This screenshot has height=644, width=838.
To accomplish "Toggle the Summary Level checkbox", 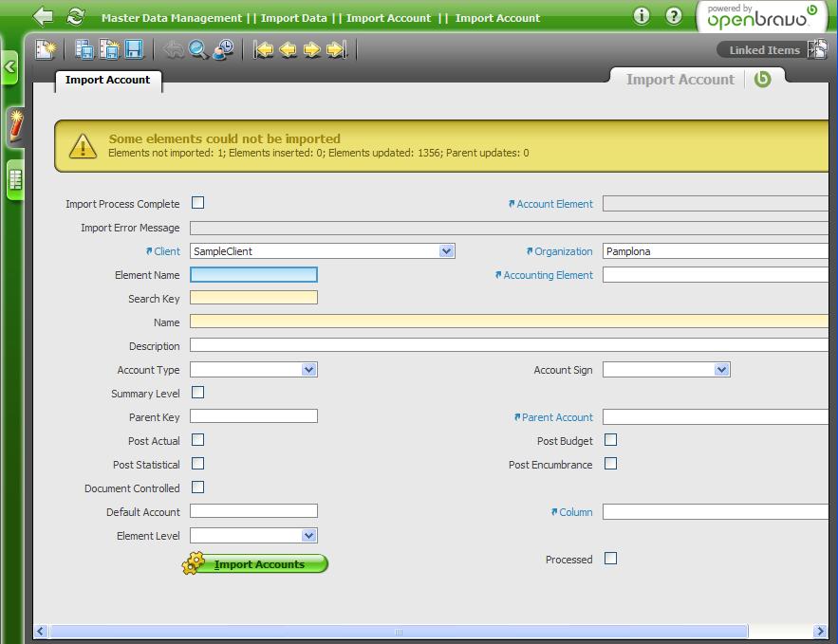I will point(197,393).
